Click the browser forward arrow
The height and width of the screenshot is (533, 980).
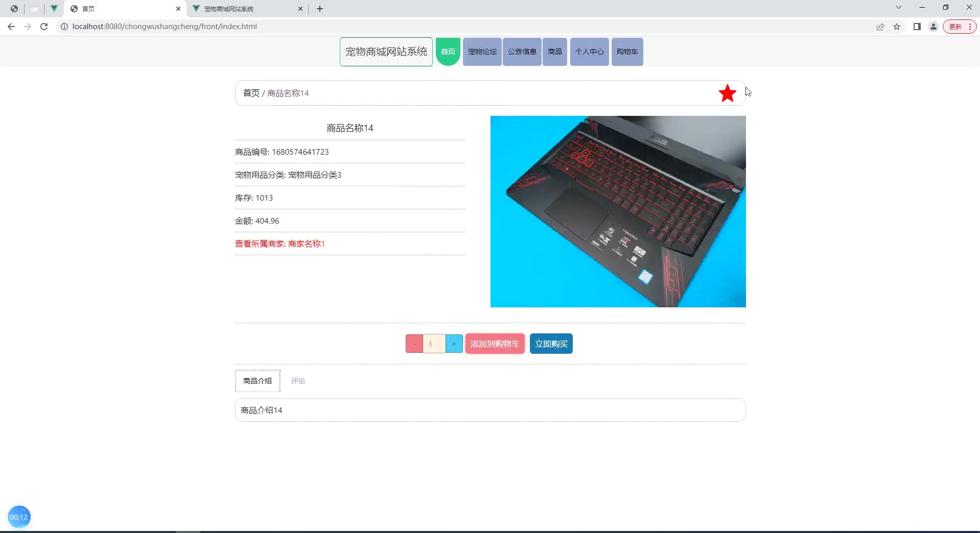pos(28,27)
